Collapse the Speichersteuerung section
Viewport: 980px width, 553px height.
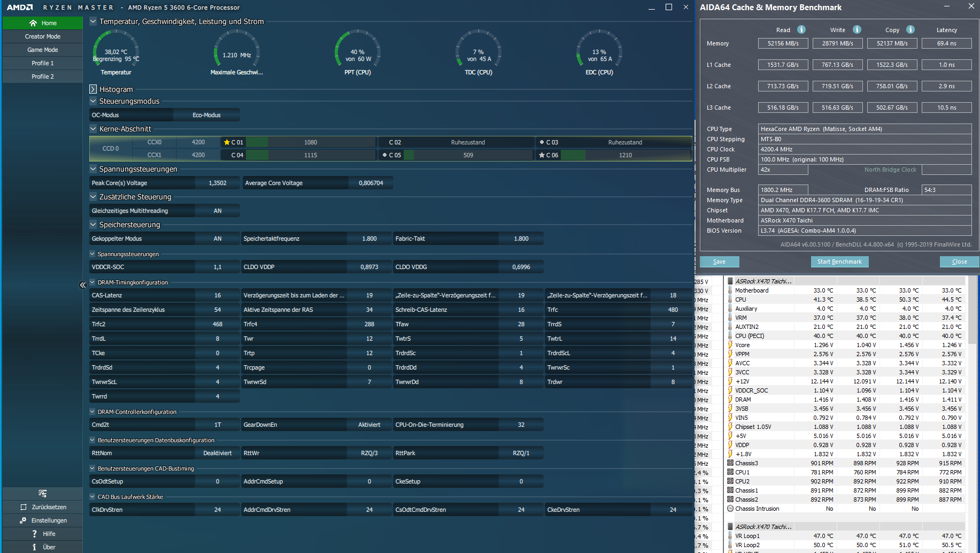pos(93,225)
